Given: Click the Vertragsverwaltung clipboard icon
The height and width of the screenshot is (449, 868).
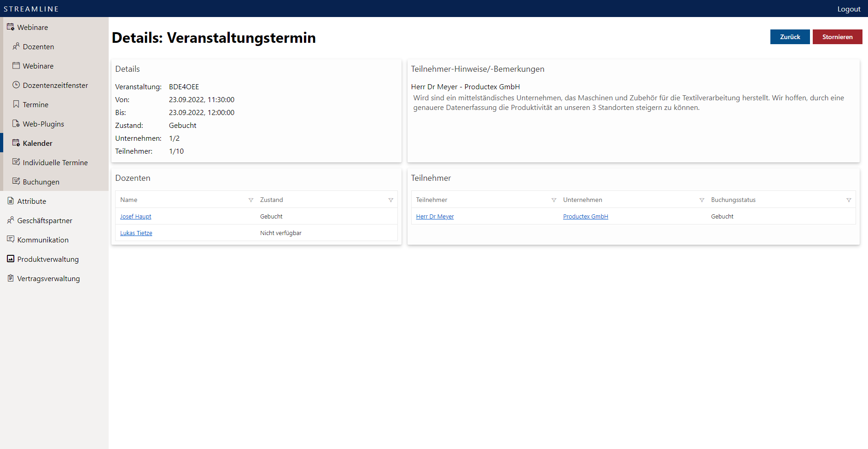Looking at the screenshot, I should pyautogui.click(x=11, y=278).
